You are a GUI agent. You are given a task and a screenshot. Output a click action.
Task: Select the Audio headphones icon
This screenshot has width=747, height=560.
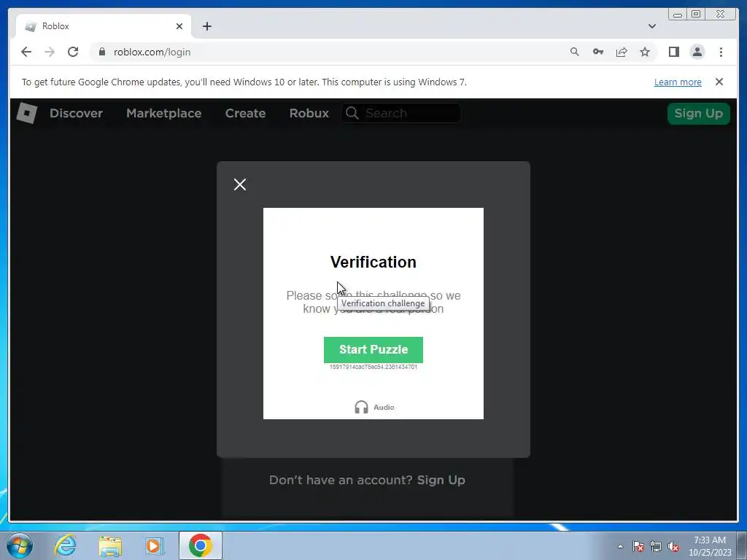(362, 407)
